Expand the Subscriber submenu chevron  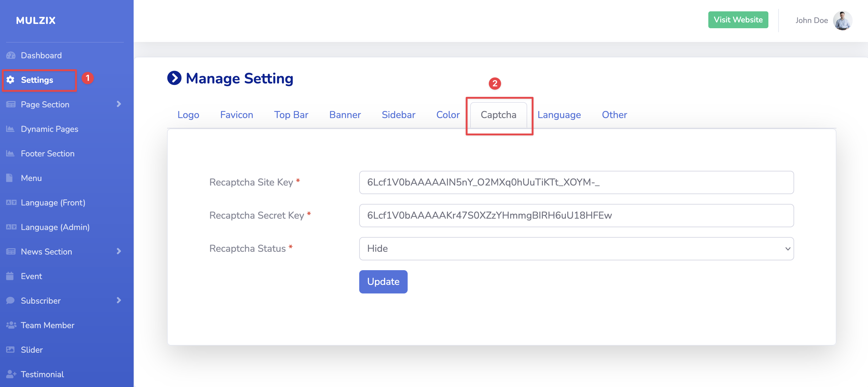(119, 300)
